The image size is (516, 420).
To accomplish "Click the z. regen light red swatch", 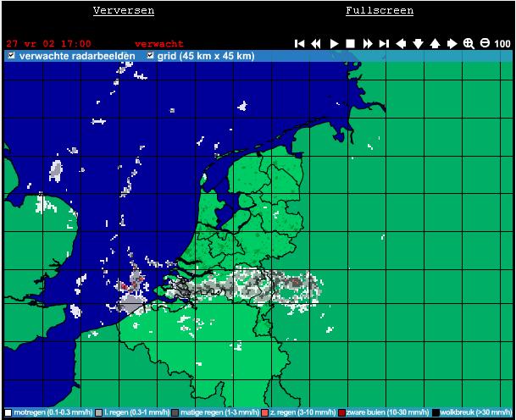I will click(x=265, y=412).
